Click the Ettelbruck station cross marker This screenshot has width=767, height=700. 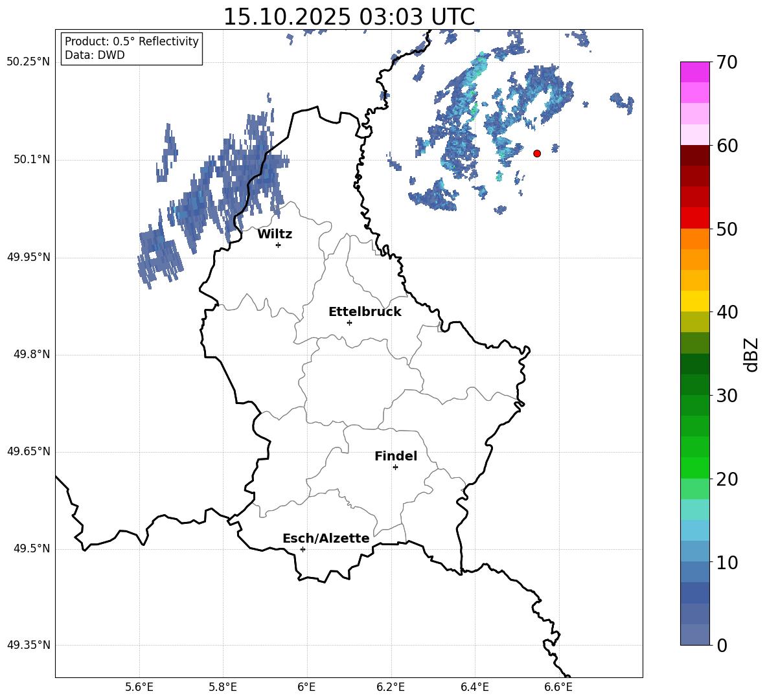pyautogui.click(x=349, y=322)
